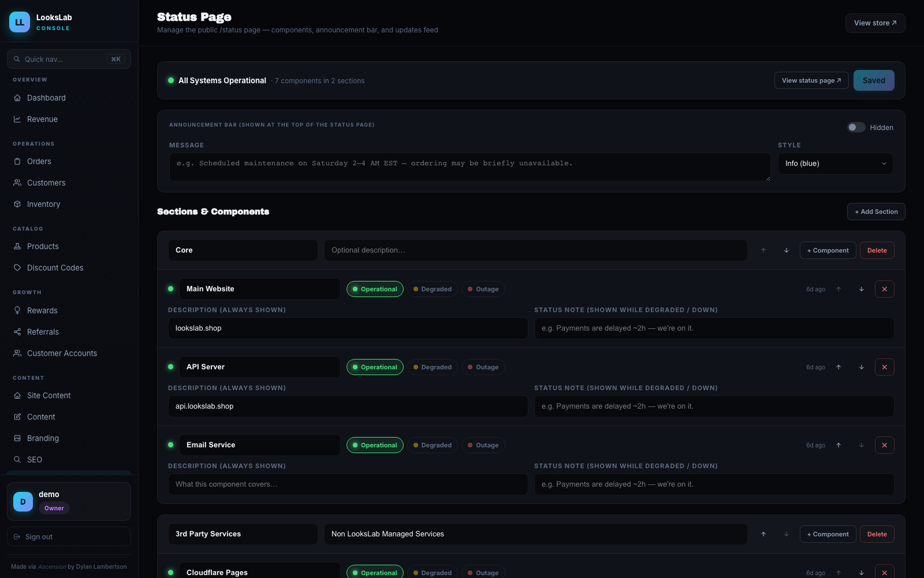Remove the Main Website component
Screen dimensions: 924x578
click(884, 289)
